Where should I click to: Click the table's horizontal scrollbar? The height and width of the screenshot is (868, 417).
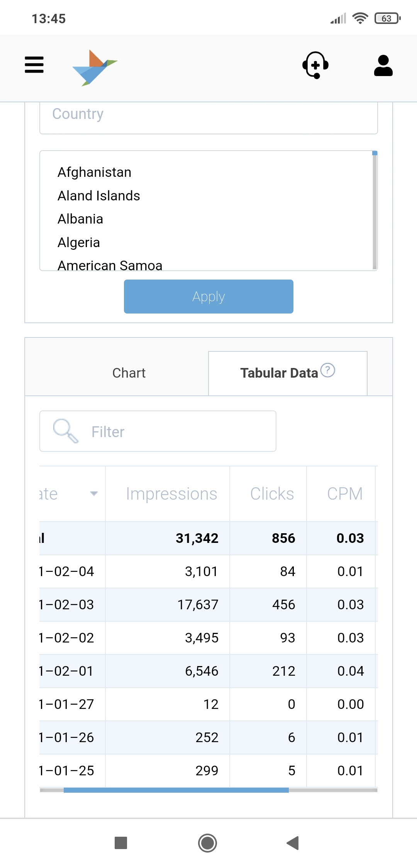176,790
